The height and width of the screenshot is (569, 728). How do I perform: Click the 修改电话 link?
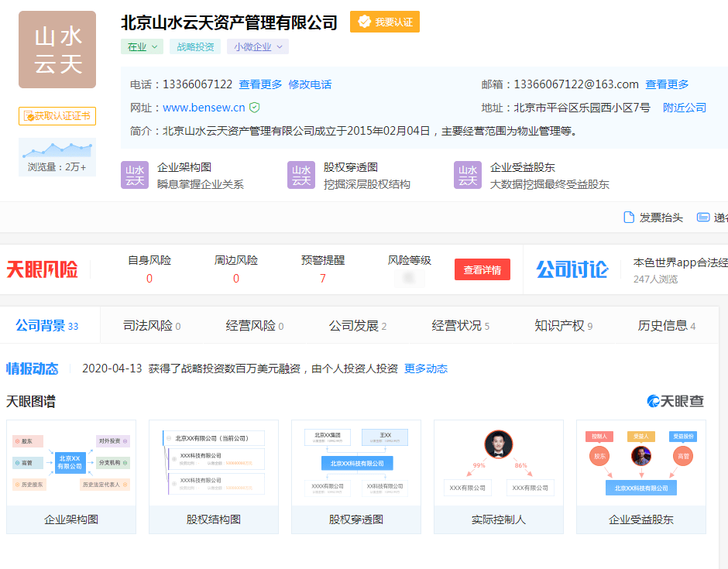tap(310, 84)
